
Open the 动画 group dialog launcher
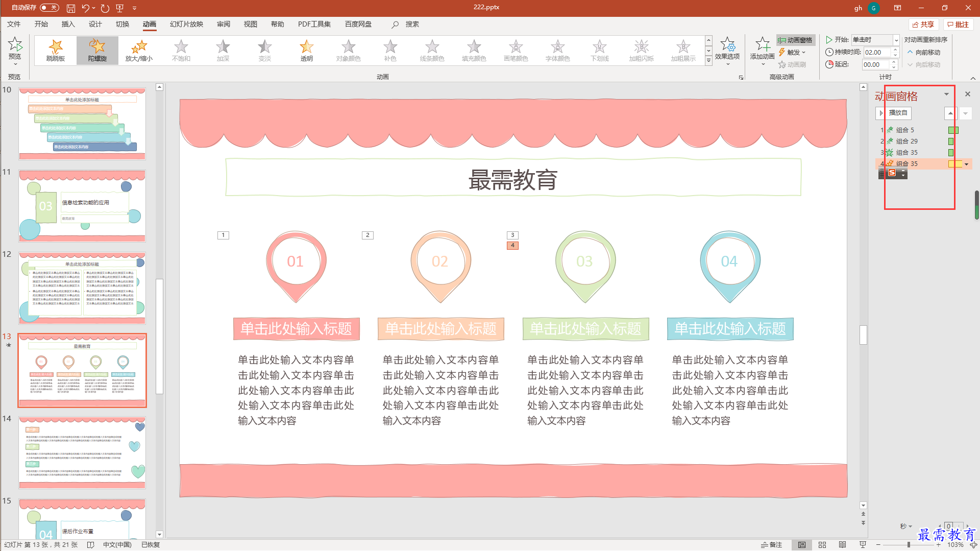pyautogui.click(x=741, y=78)
